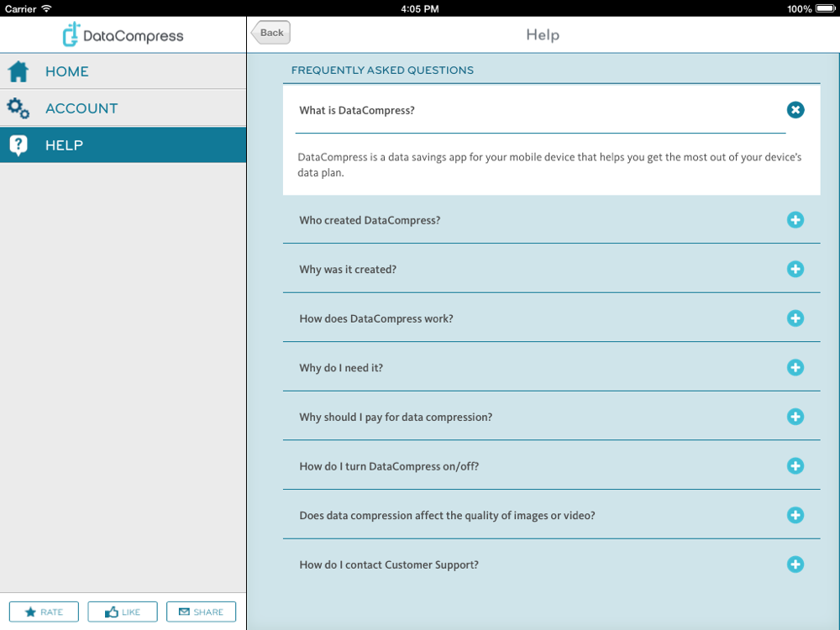The image size is (840, 630).
Task: Click the gears icon beside ACCOUNT
Action: pyautogui.click(x=18, y=108)
